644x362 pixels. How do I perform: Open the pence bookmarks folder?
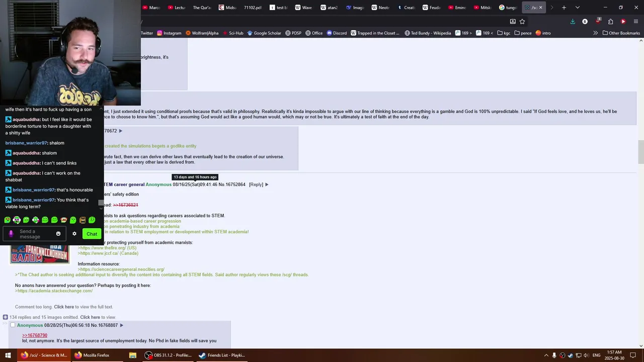pyautogui.click(x=523, y=33)
